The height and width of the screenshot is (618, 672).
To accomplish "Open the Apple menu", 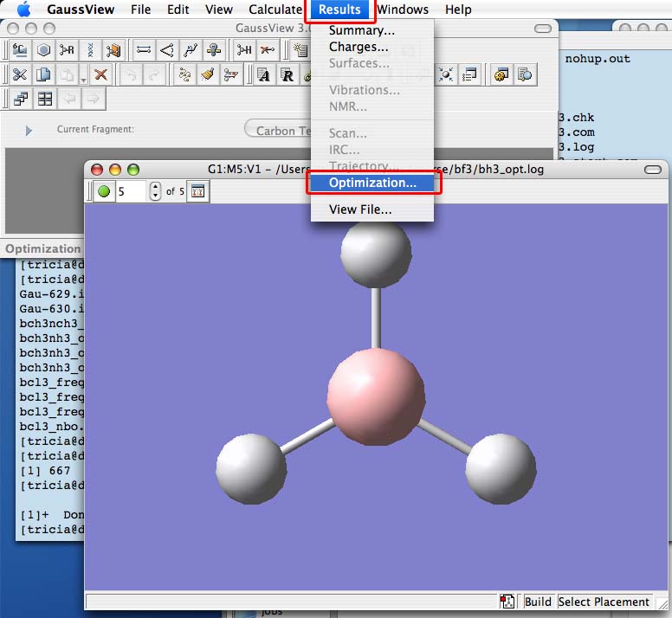I will click(x=23, y=10).
